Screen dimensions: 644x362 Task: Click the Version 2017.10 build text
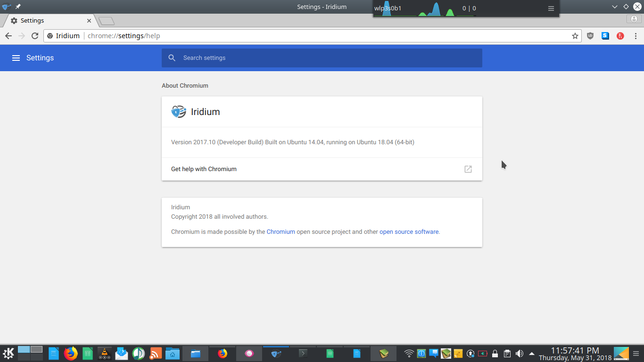click(x=293, y=142)
